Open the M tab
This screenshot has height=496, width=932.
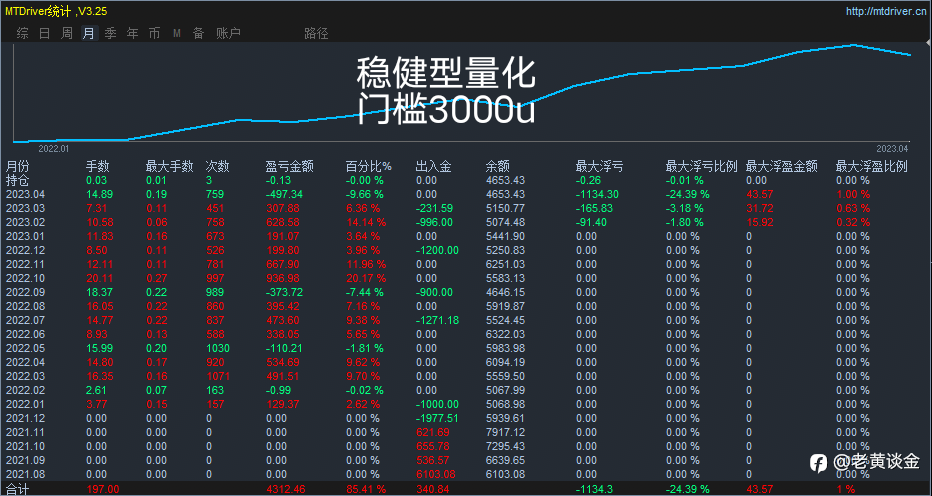pos(177,33)
